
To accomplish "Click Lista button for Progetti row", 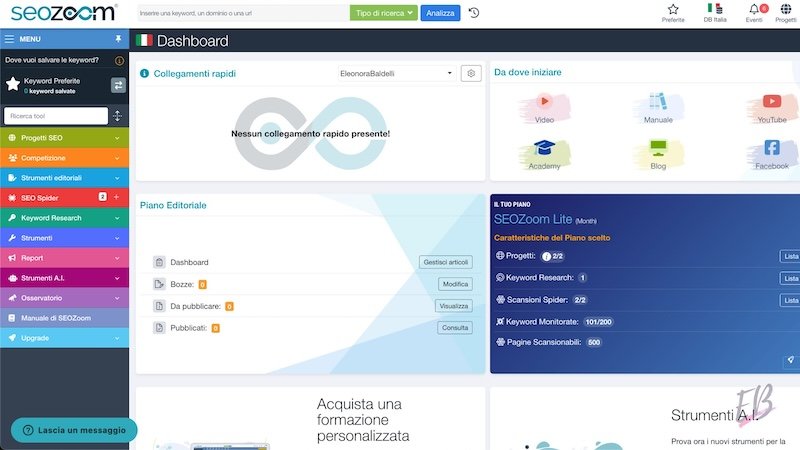I will 790,256.
